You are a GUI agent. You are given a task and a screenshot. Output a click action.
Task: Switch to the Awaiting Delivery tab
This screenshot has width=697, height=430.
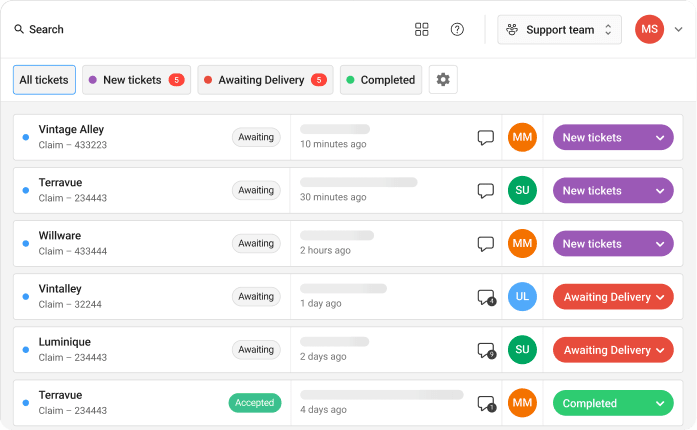265,80
